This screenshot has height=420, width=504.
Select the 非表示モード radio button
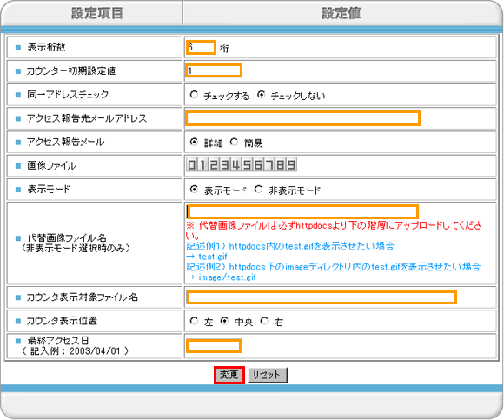point(258,190)
